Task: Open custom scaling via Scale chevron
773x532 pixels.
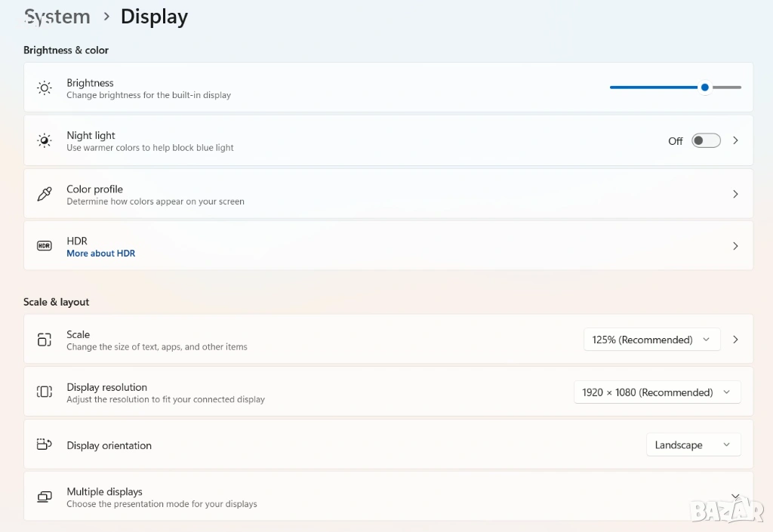Action: [x=735, y=340]
